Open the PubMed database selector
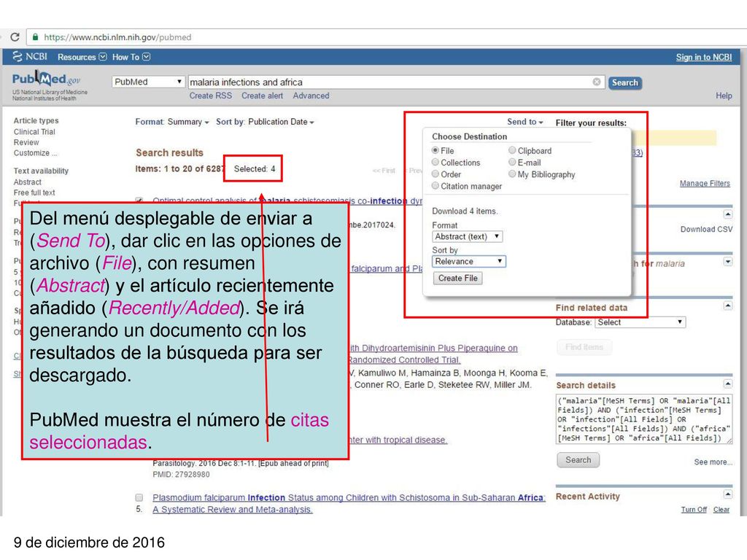Screen dimensions: 747x560 (148, 82)
